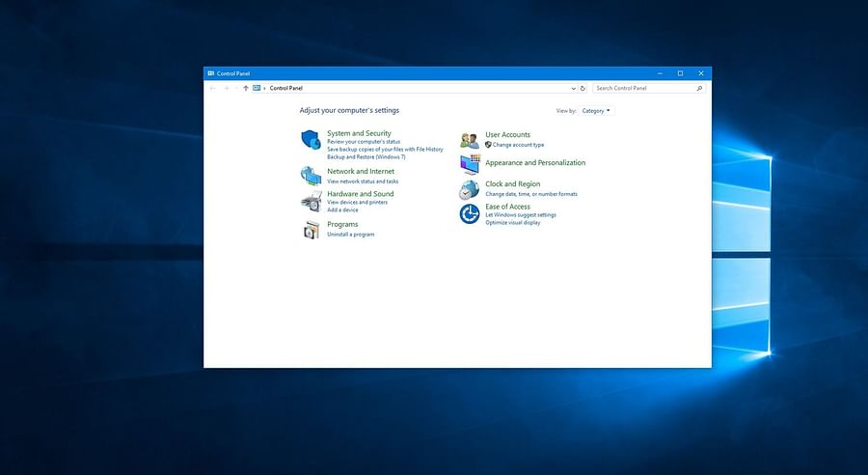This screenshot has height=475, width=868.
Task: Select View network status and tasks
Action: (362, 182)
